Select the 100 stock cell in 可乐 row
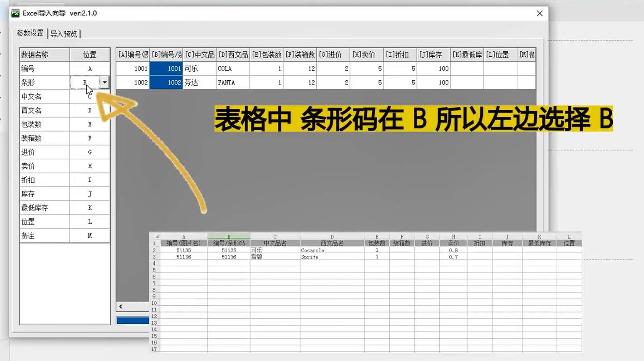 coord(433,68)
